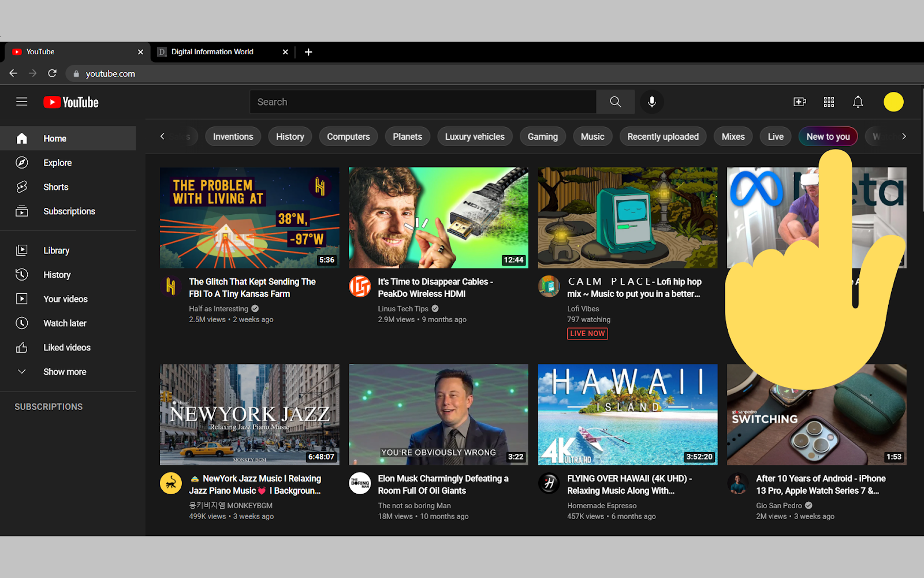Screen dimensions: 924x578
Task: Reload the page
Action: pyautogui.click(x=52, y=73)
